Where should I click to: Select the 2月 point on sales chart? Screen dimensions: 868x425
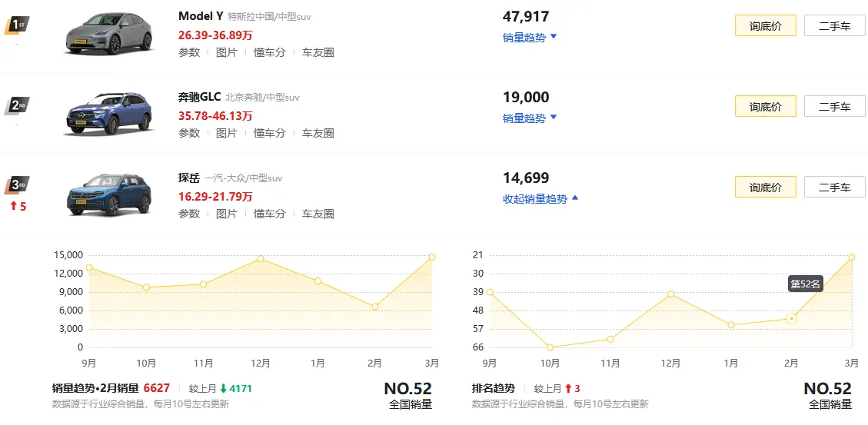[374, 307]
